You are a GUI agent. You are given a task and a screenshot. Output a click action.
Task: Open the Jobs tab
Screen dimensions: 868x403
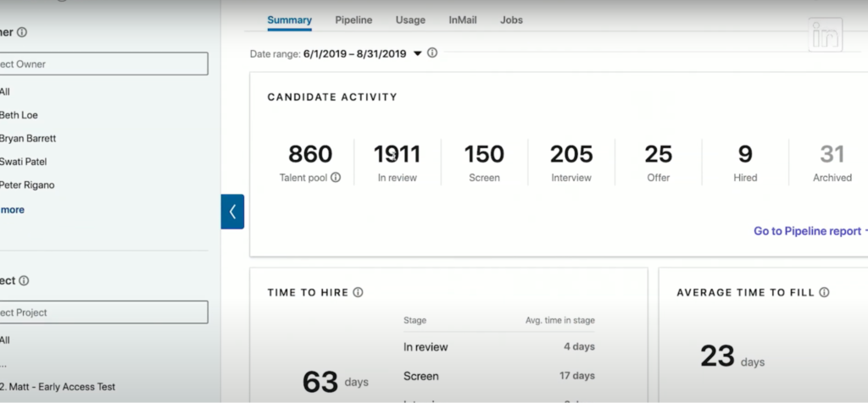(x=511, y=19)
